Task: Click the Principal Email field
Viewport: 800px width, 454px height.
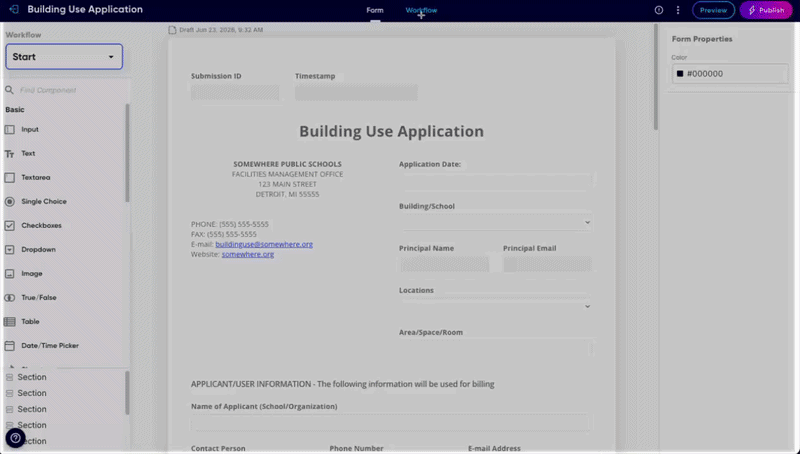Action: pos(547,264)
